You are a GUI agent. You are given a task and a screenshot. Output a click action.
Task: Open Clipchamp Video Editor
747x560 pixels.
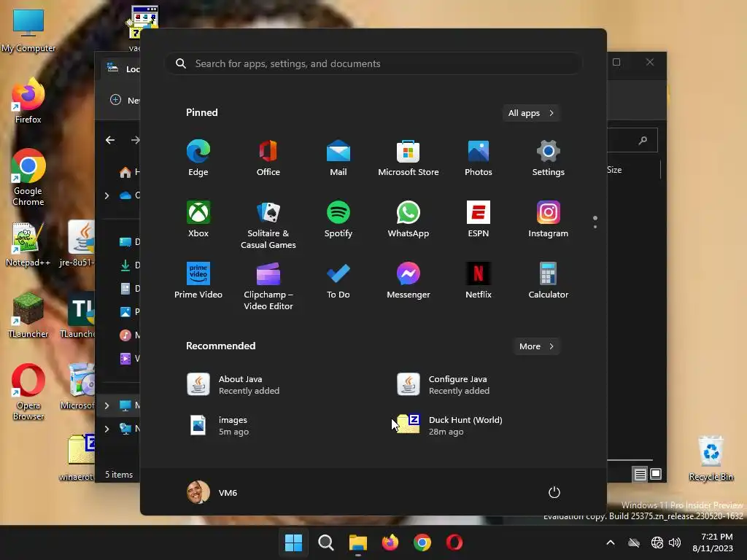268,286
